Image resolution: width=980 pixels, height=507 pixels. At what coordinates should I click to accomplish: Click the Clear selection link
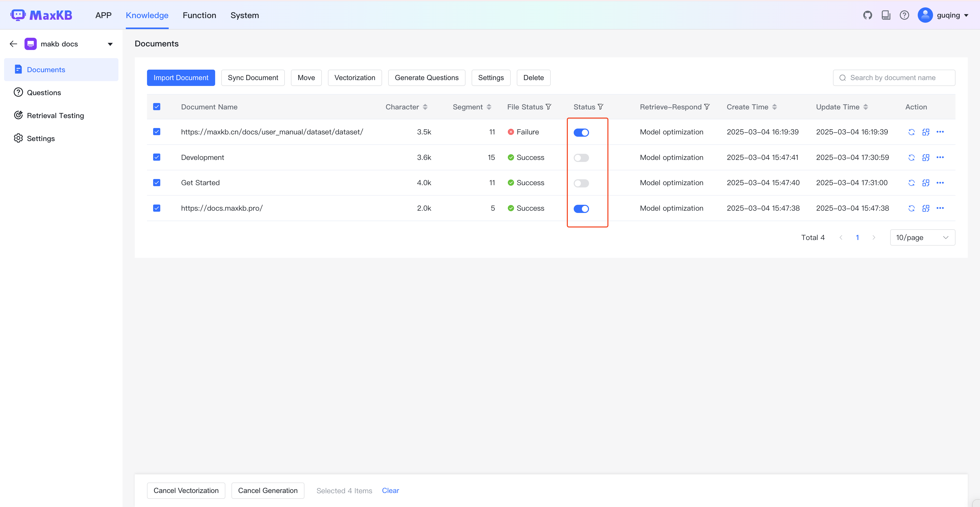(x=390, y=491)
